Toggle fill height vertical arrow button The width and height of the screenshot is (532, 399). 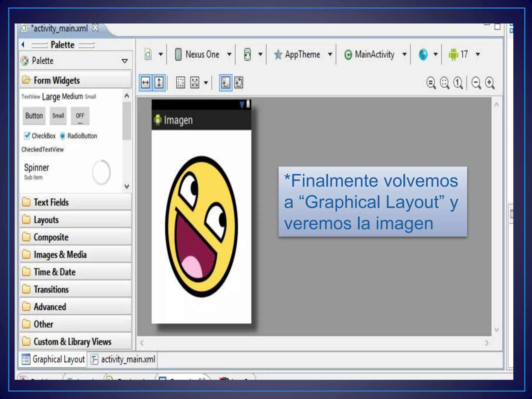(x=159, y=83)
